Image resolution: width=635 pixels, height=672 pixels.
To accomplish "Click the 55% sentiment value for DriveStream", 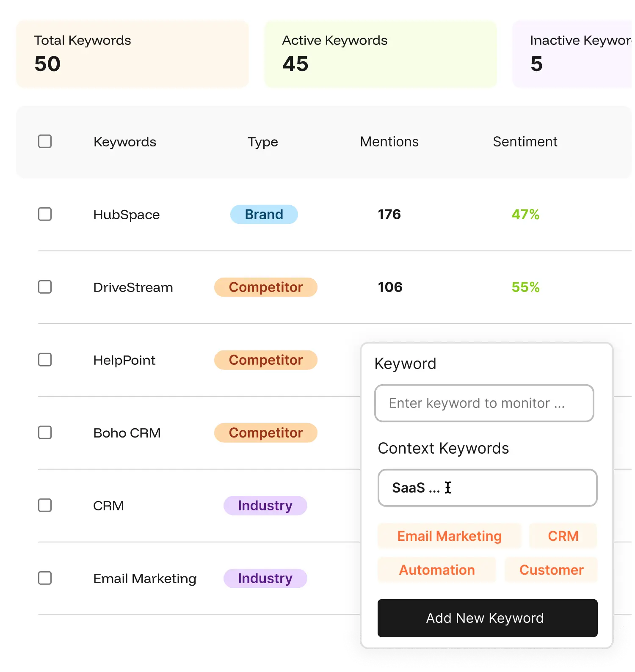I will click(x=525, y=287).
